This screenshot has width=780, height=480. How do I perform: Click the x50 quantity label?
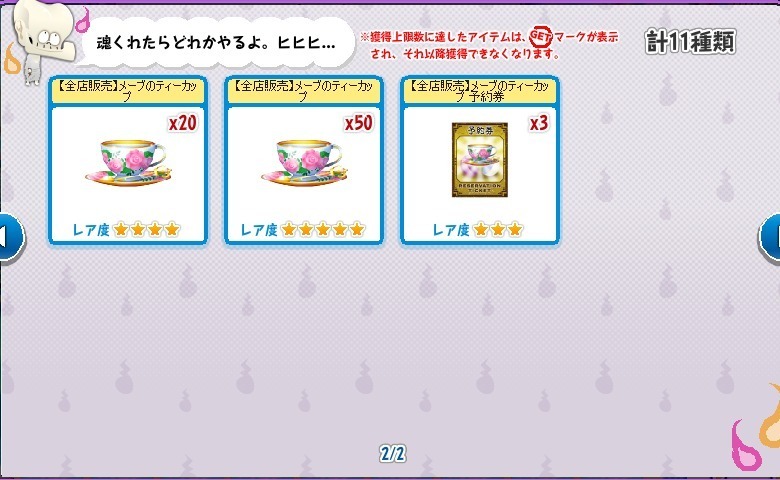(x=359, y=123)
